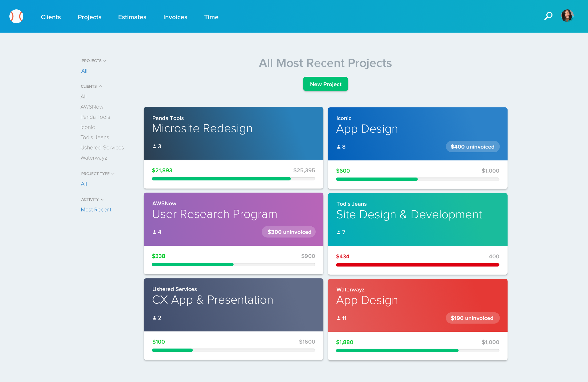Image resolution: width=588 pixels, height=382 pixels.
Task: Click the baseball logo home icon
Action: [16, 16]
